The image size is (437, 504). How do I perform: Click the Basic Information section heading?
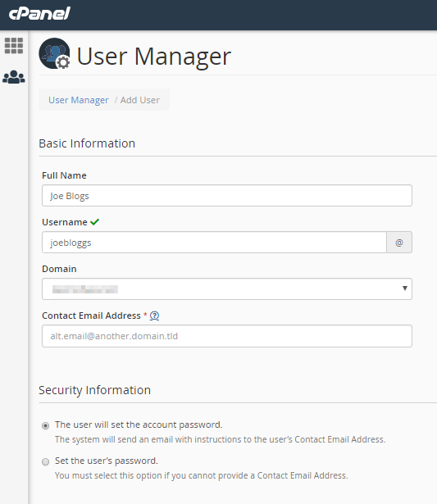coord(87,143)
